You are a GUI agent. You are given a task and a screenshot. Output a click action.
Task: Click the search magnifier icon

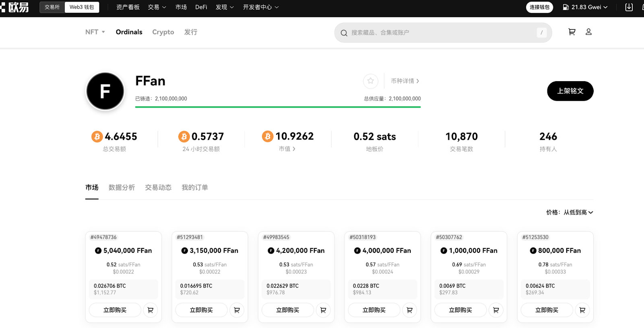pos(344,33)
